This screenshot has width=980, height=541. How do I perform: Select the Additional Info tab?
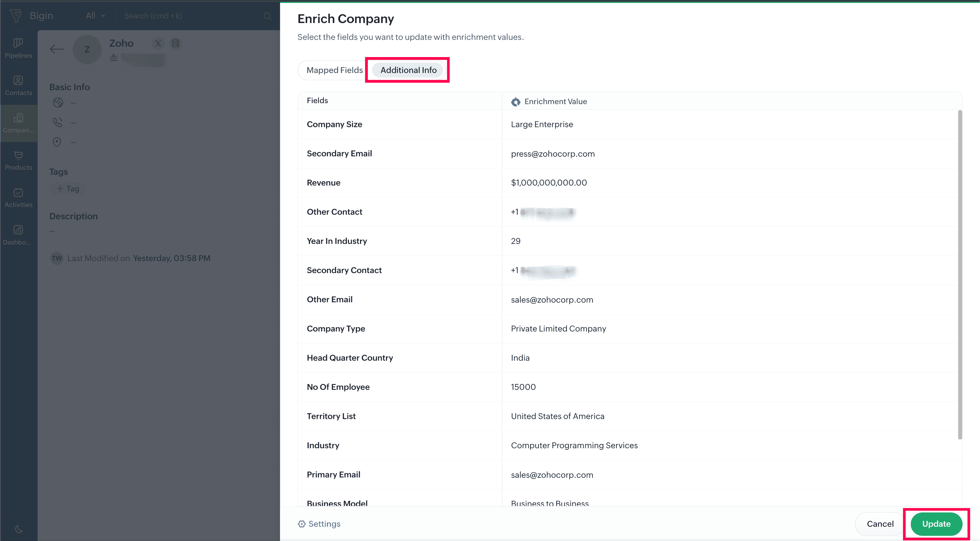(408, 70)
